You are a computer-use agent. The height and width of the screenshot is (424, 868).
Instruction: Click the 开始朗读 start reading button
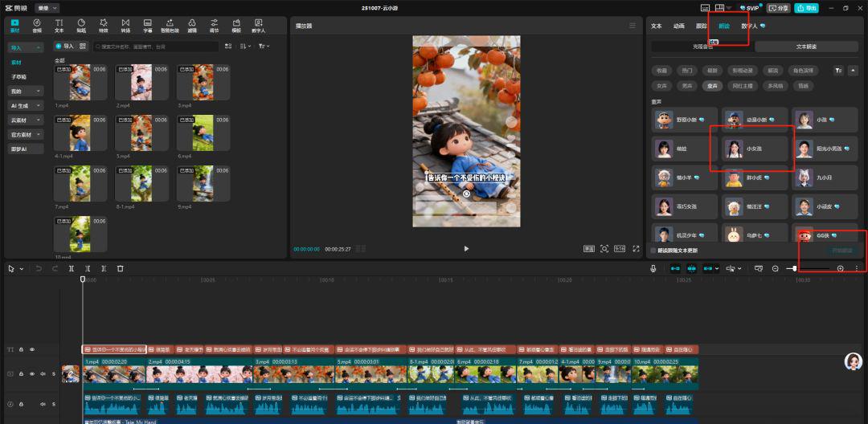click(x=842, y=251)
